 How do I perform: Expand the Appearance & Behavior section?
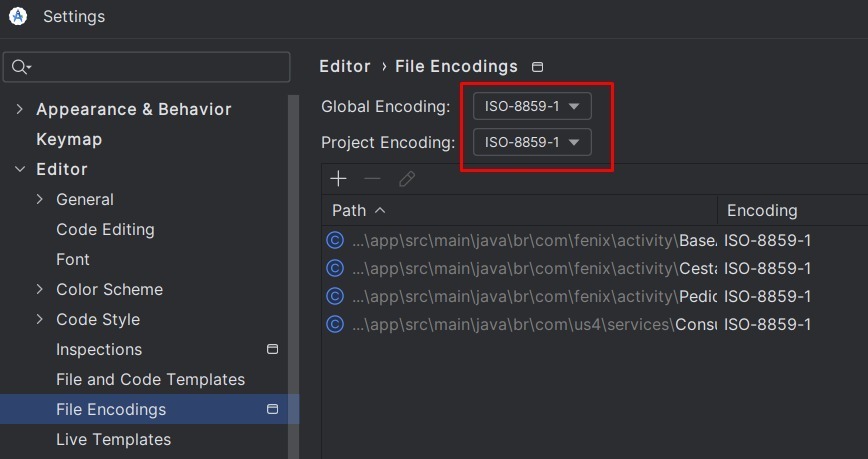(x=20, y=109)
